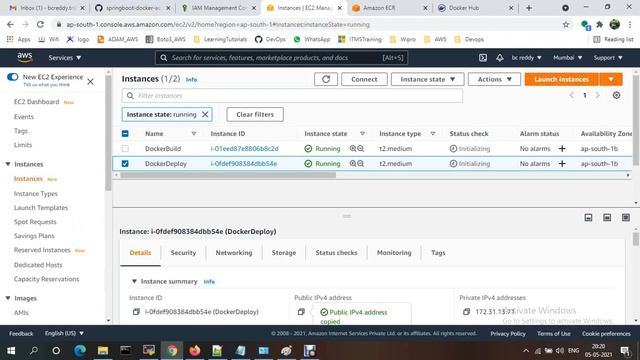Open Launch instances split-button arrow
The height and width of the screenshot is (360, 640).
click(611, 79)
